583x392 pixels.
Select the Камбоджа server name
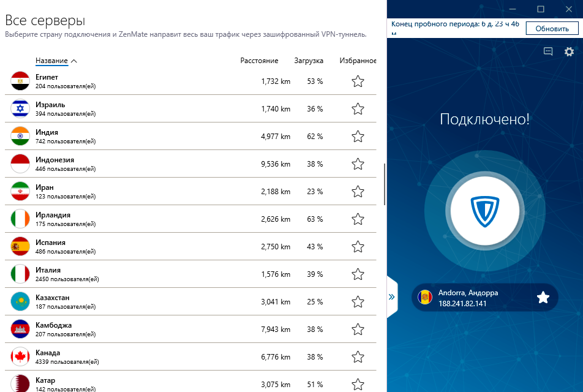point(53,325)
